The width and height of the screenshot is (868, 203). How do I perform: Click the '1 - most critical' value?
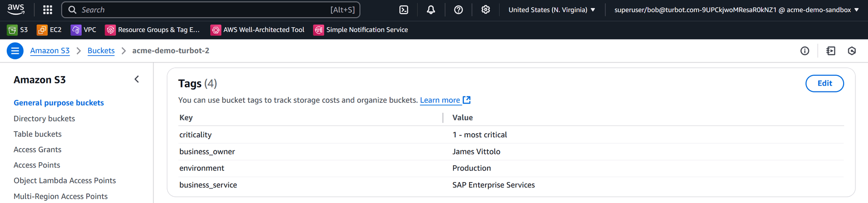coord(480,135)
